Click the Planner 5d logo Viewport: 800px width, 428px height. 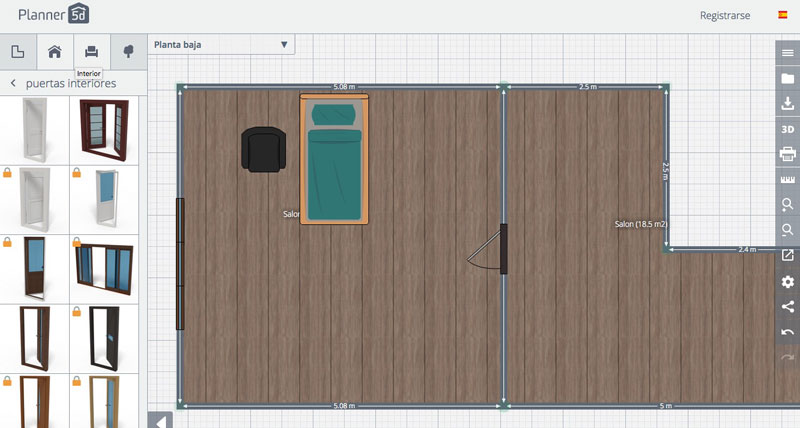point(53,15)
